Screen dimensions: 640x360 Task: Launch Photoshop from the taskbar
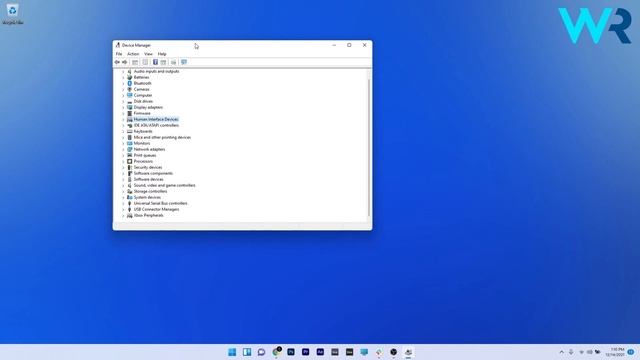click(291, 352)
